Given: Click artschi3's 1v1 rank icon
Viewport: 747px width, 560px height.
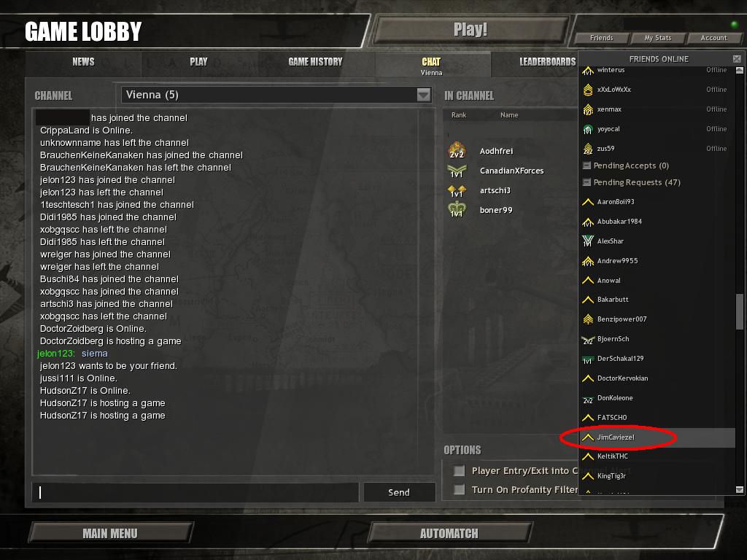Looking at the screenshot, I should click(457, 190).
